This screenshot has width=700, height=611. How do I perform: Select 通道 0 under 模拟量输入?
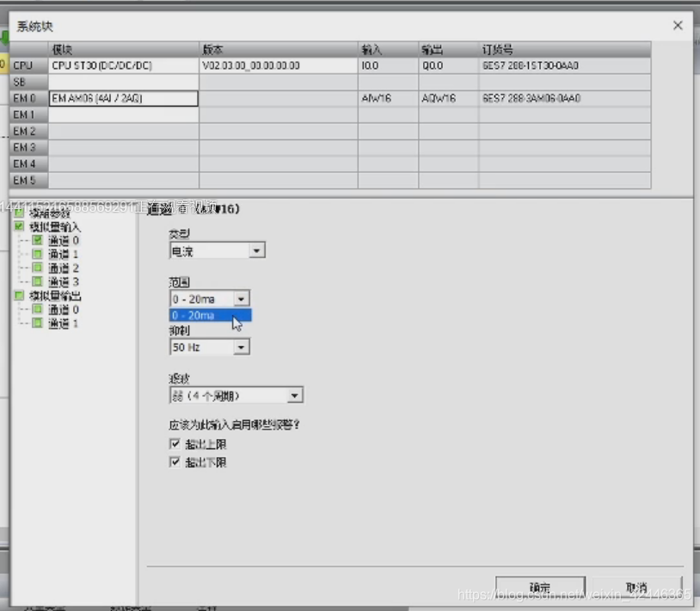point(64,241)
